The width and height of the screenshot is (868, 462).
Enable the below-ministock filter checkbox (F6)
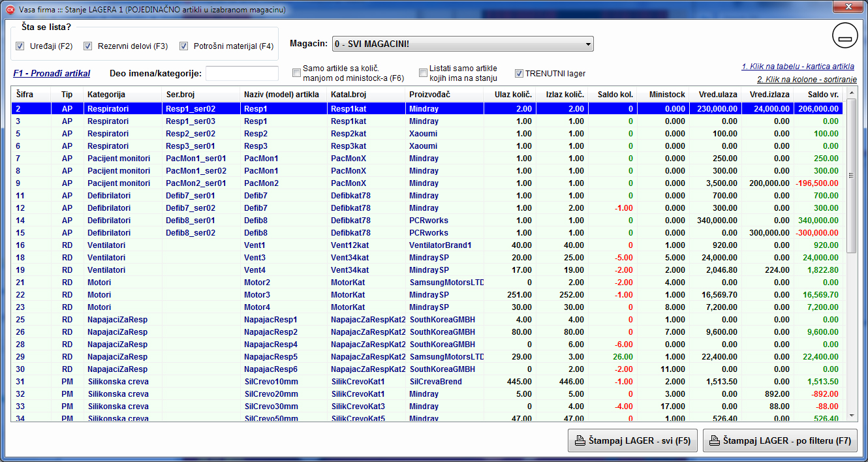coord(297,73)
